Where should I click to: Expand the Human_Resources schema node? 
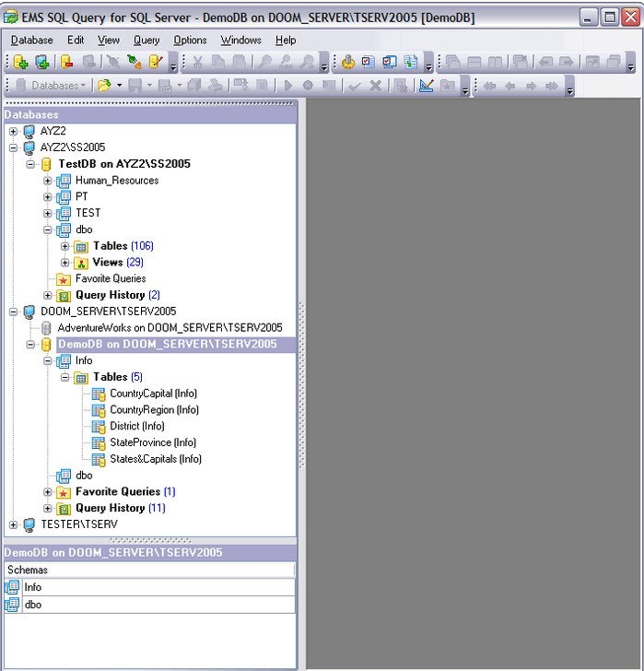pos(48,181)
